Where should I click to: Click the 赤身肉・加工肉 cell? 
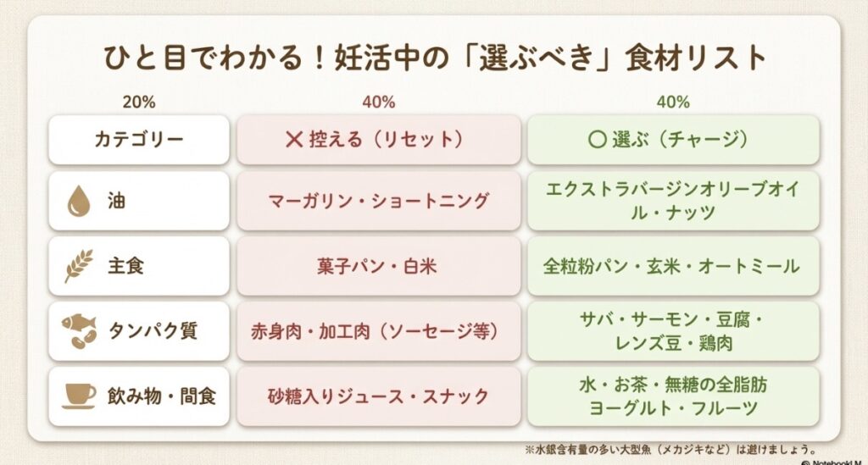click(x=378, y=331)
